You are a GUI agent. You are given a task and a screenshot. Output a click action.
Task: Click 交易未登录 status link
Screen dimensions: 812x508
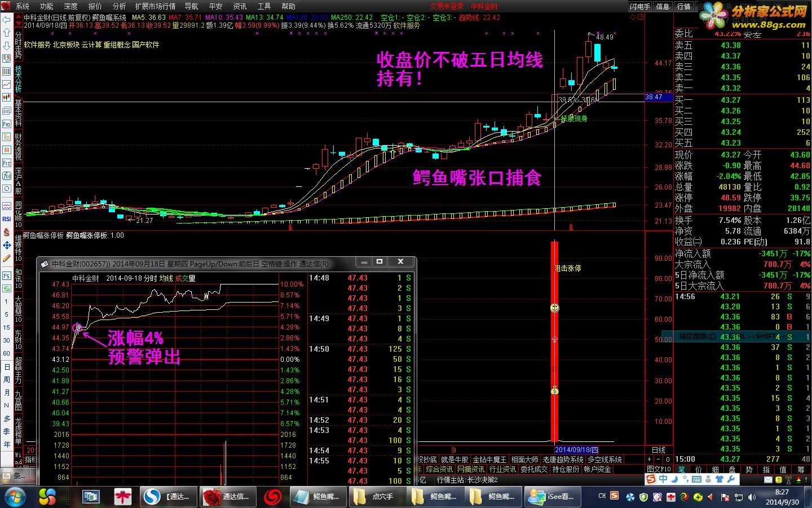(x=447, y=6)
